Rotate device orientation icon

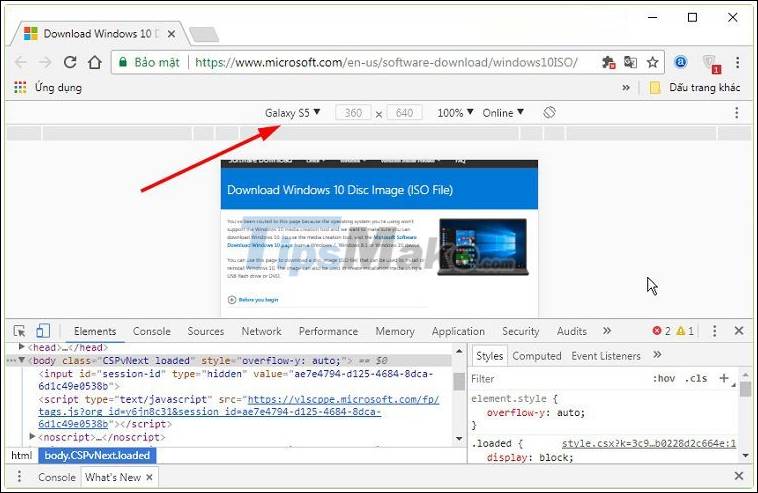[x=549, y=113]
